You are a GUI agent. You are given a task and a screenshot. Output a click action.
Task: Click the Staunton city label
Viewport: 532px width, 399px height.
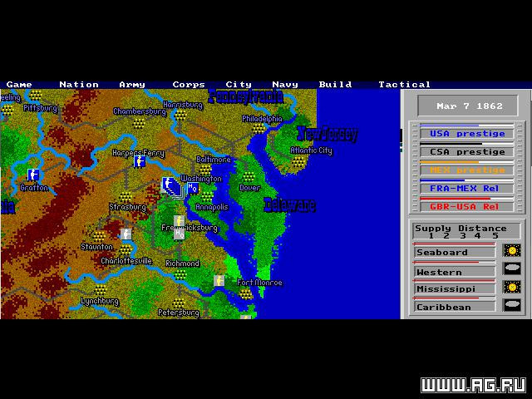tap(96, 247)
